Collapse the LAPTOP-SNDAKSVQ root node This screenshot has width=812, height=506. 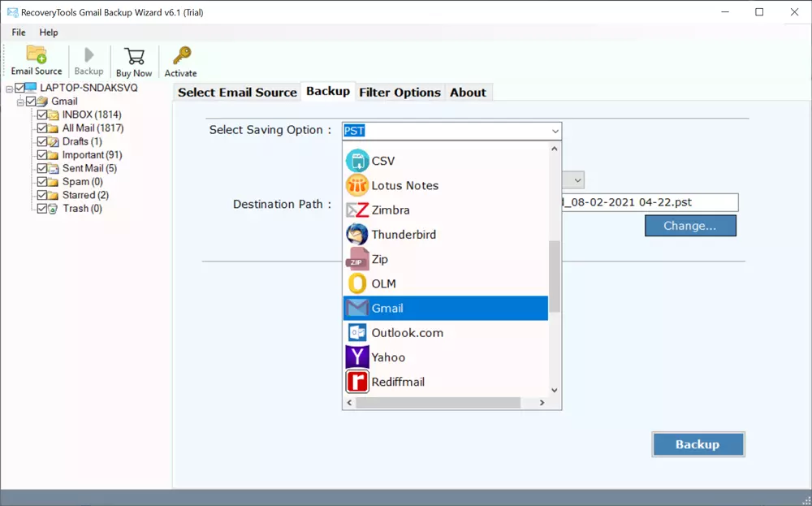click(9, 88)
